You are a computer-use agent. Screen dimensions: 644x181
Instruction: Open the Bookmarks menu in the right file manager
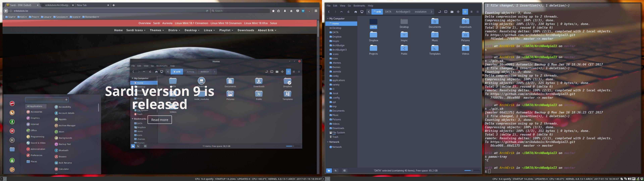coord(359,6)
